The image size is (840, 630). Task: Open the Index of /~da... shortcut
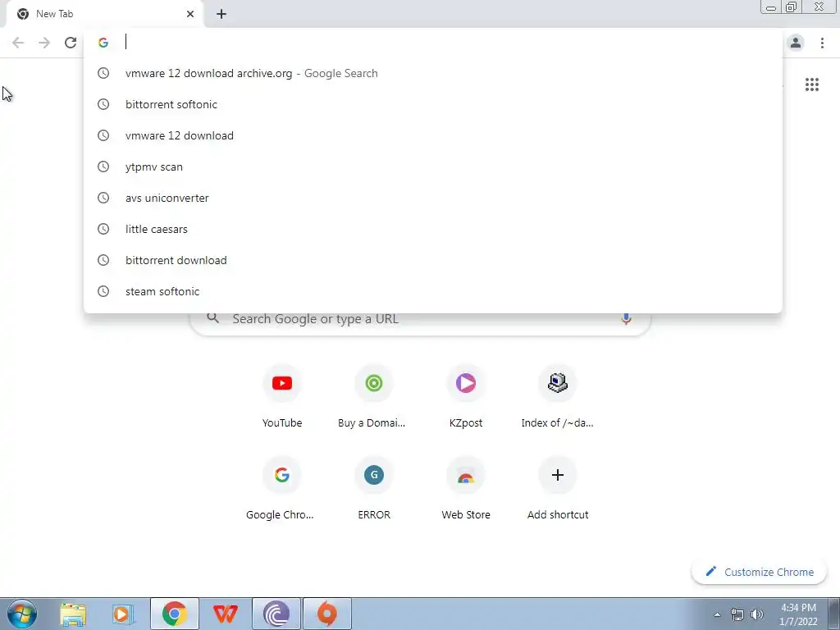click(557, 396)
